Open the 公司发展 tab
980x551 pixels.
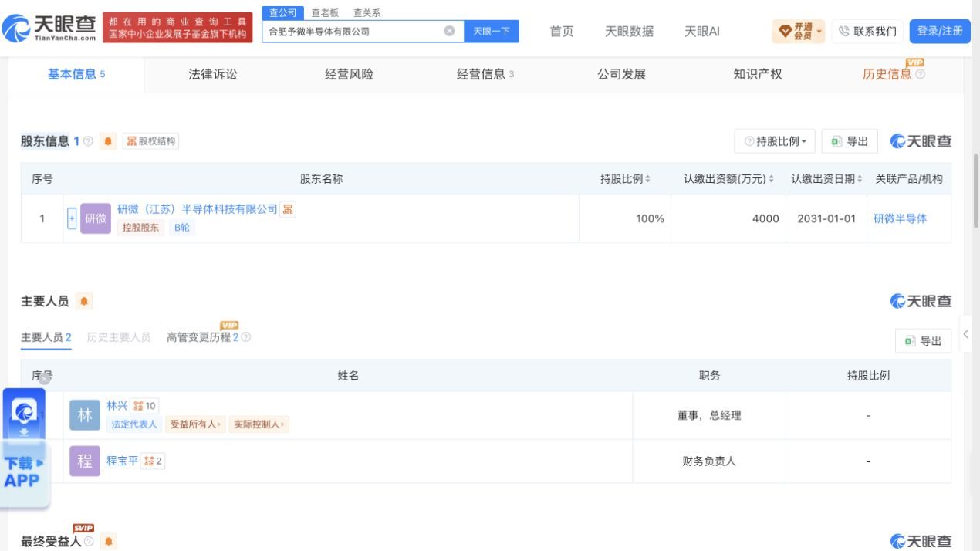pyautogui.click(x=621, y=74)
